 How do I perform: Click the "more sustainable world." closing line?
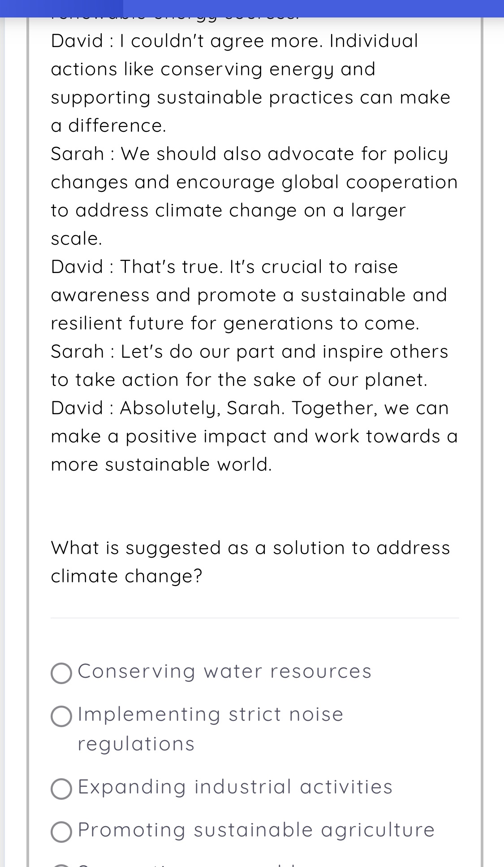161,465
